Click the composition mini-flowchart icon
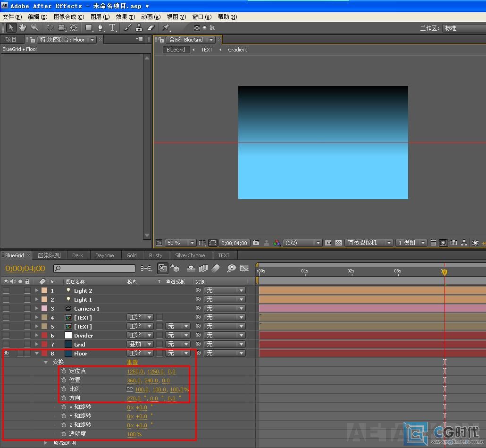486x448 pixels. coord(147,268)
